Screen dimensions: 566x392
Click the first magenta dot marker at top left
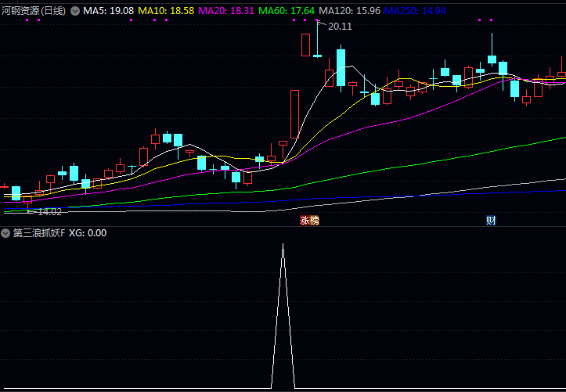(x=27, y=20)
